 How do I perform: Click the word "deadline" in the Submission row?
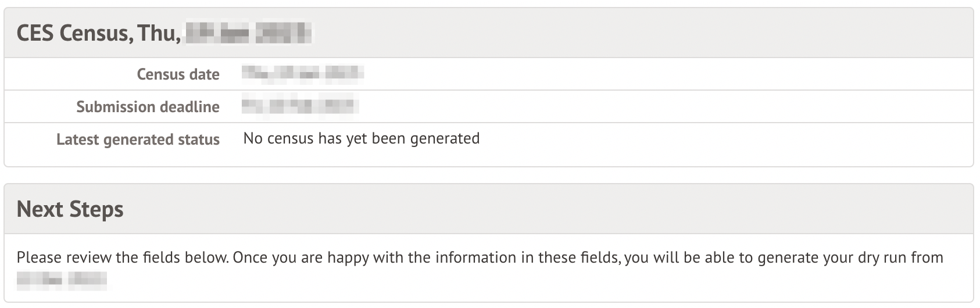coord(192,107)
